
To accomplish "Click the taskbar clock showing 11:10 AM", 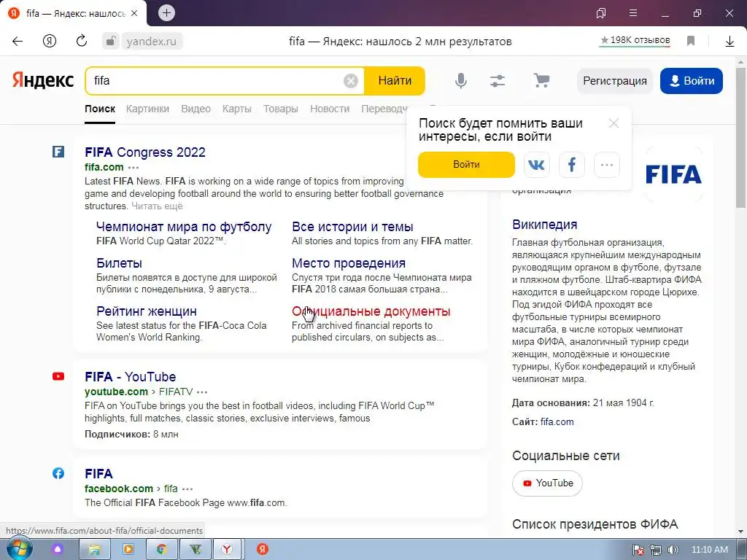I will (x=710, y=550).
